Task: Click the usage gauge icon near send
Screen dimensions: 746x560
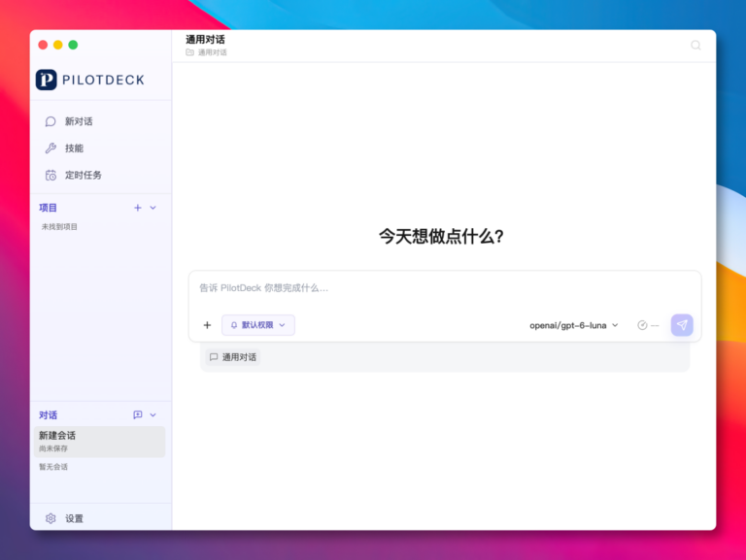Action: pos(642,325)
